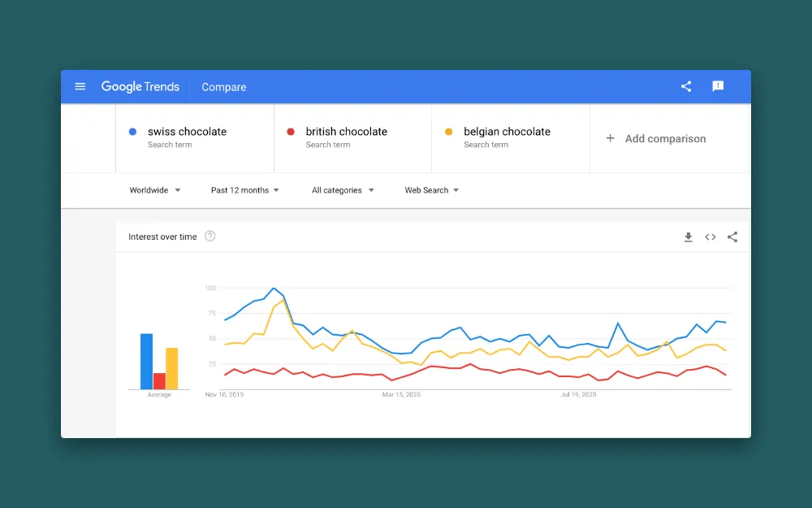Share the Interest over time chart
Screen dimensions: 812x508
click(x=732, y=237)
